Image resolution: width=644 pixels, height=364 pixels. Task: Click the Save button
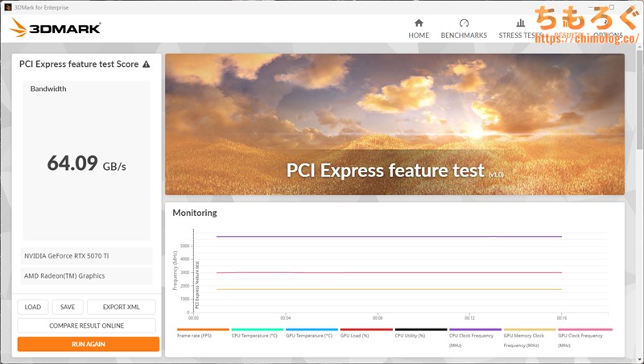[68, 307]
